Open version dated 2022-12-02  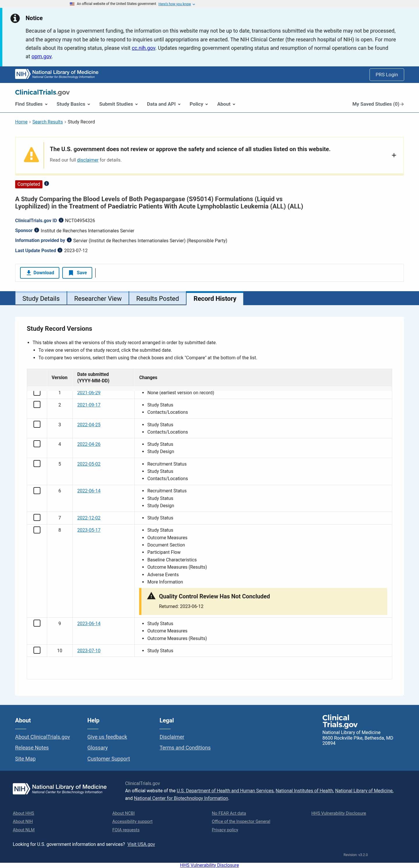(x=89, y=518)
